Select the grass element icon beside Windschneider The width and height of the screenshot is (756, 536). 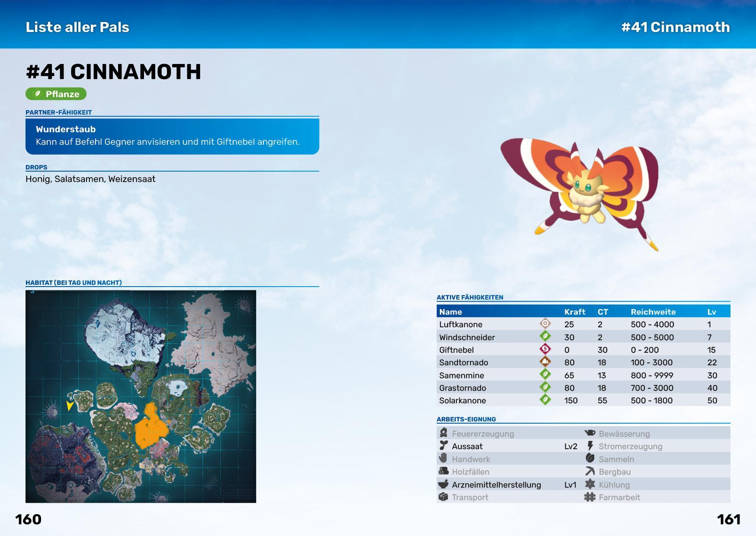545,336
